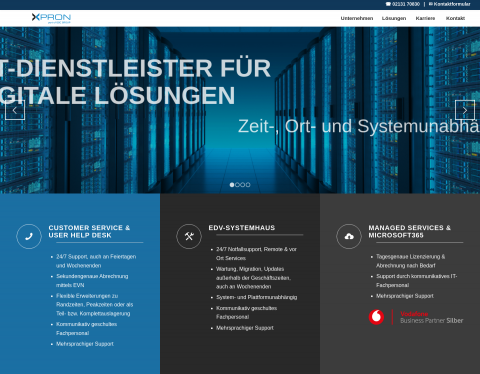The width and height of the screenshot is (480, 374).
Task: Click the cloud upload icon beside Managed Services
Action: (x=349, y=236)
